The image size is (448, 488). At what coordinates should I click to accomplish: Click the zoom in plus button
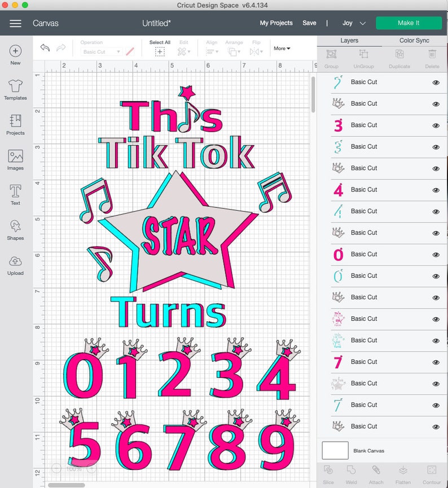pyautogui.click(x=91, y=468)
